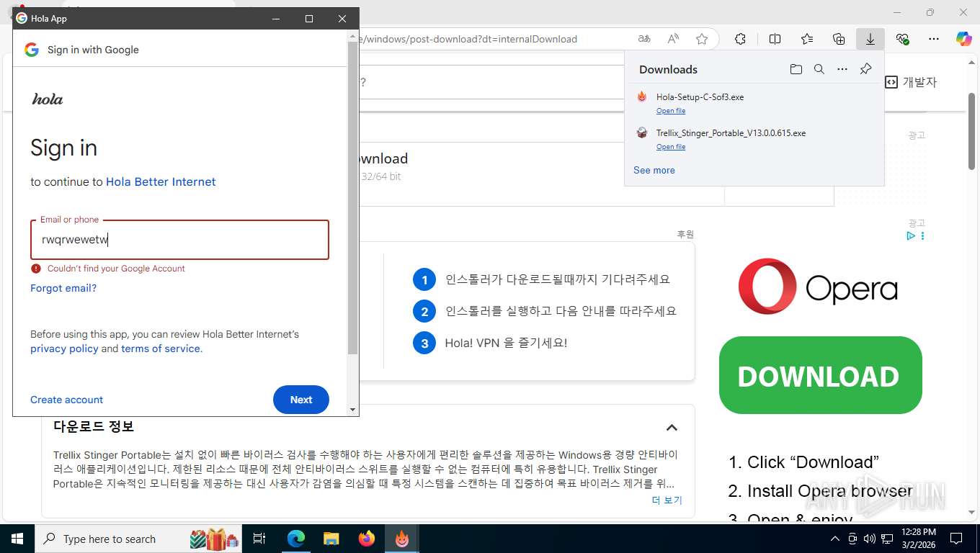Click step 3 text 'Hola! VPN 을 즐기세요!'

(506, 343)
